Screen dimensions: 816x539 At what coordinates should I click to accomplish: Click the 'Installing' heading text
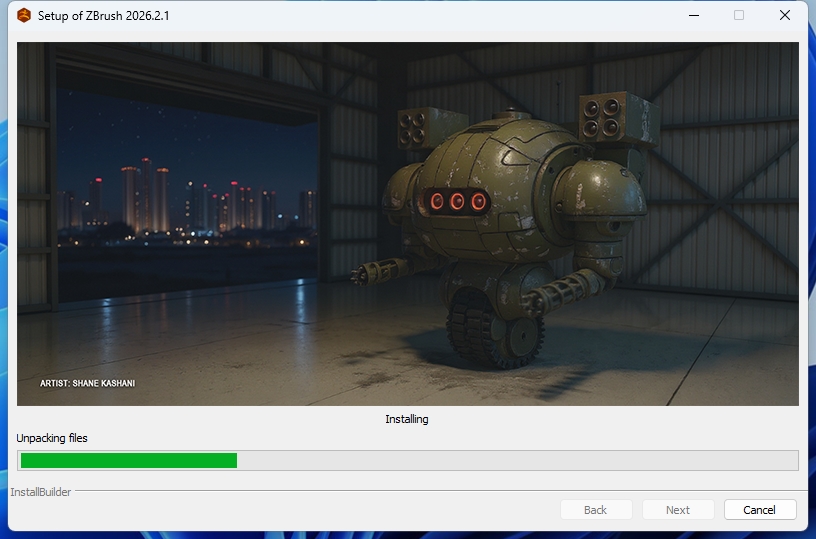(x=407, y=419)
